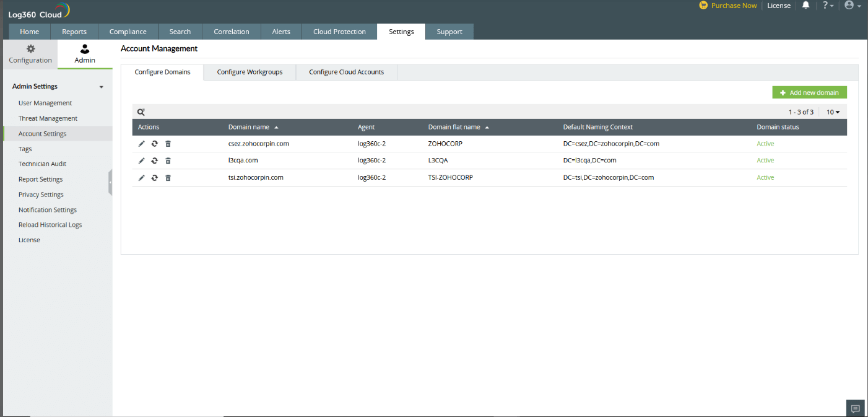Click edit pencil icon for csez.zohocorpin.com
868x417 pixels.
tap(141, 144)
